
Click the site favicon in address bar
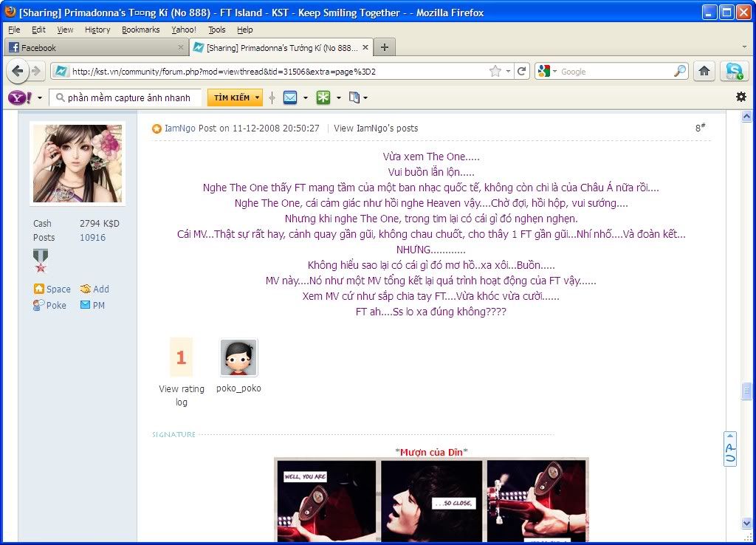coord(61,72)
